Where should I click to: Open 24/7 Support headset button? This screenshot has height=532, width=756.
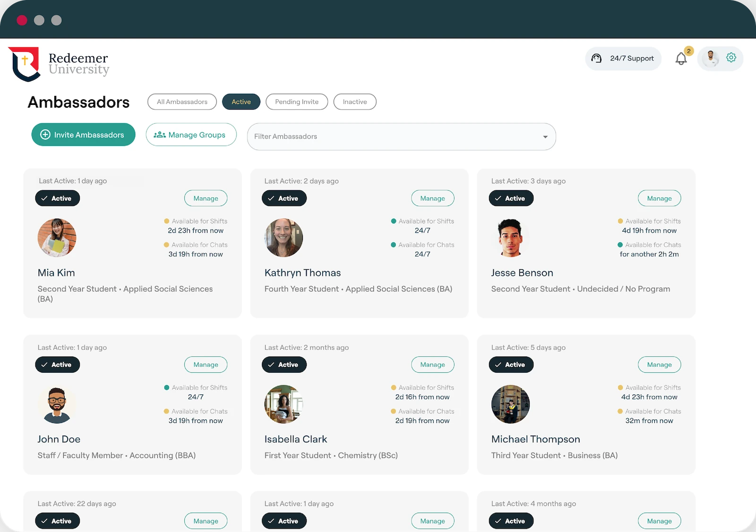click(x=623, y=59)
